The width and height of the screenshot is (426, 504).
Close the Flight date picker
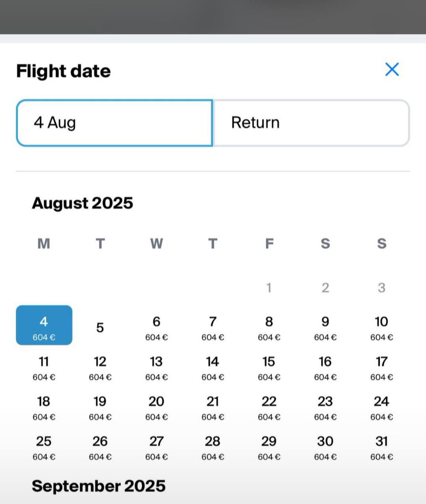point(392,69)
